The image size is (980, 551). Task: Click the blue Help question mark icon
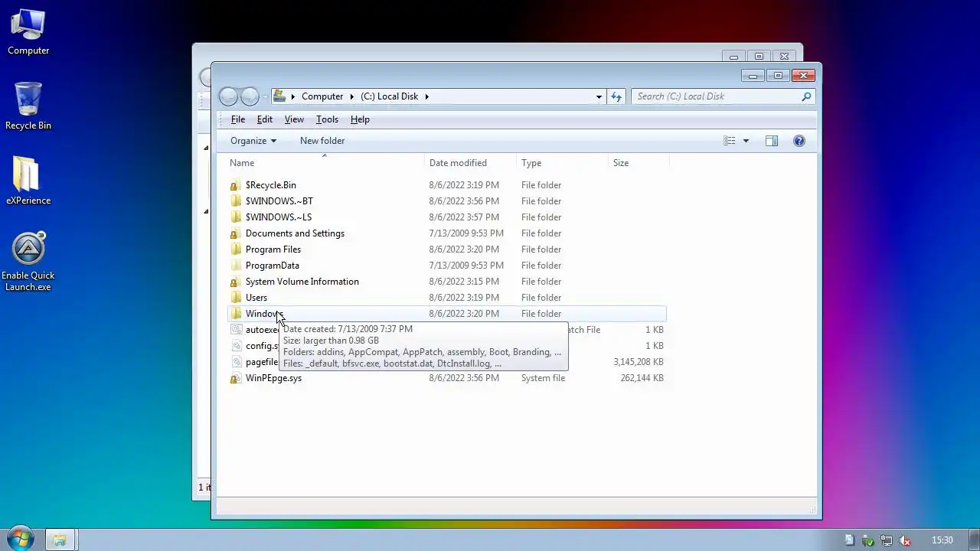799,141
